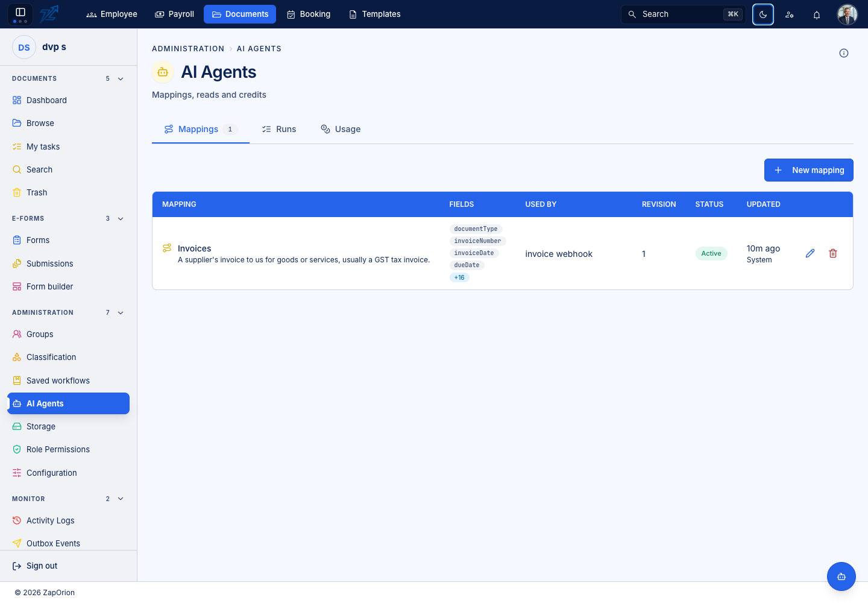This screenshot has height=603, width=868.
Task: Click the Active status badge
Action: (711, 253)
